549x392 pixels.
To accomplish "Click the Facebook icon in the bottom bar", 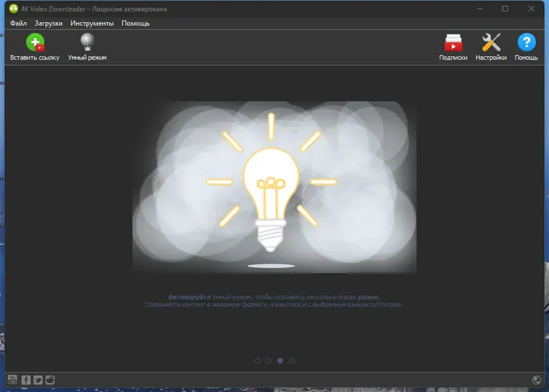I will (26, 380).
